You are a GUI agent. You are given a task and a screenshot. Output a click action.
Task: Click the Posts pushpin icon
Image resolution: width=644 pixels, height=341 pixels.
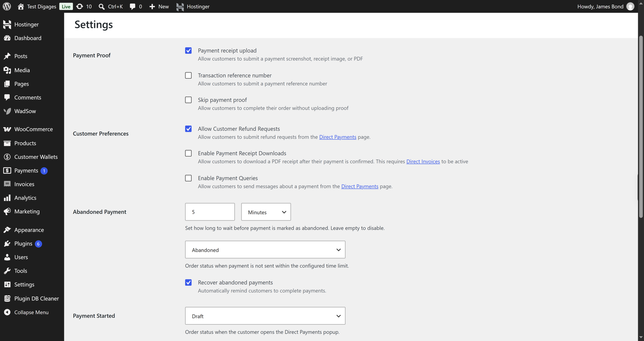[x=7, y=56]
